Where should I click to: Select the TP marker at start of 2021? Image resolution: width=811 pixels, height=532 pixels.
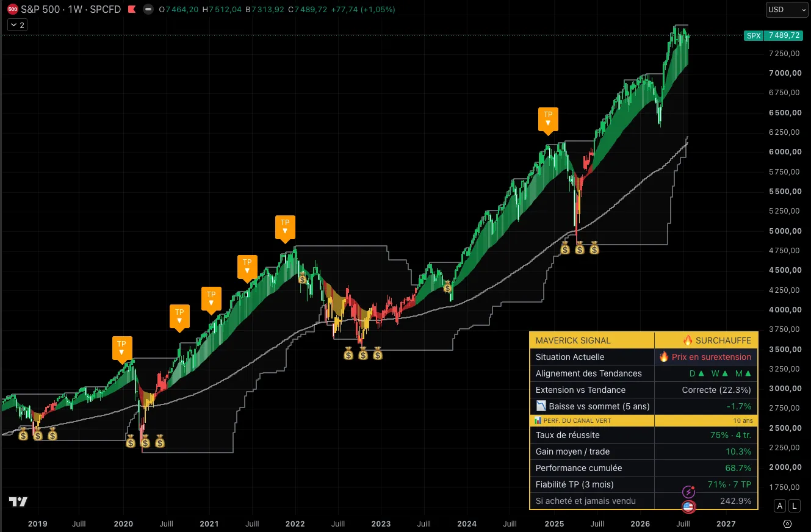coord(211,301)
